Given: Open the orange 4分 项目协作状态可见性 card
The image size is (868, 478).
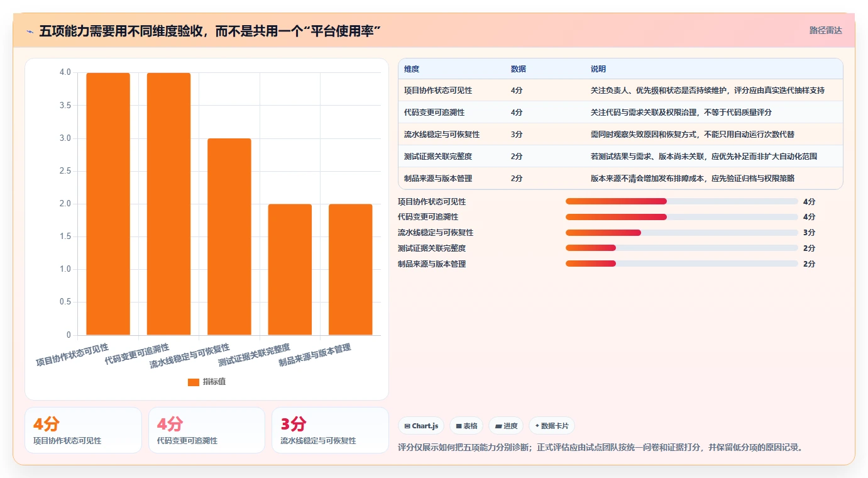Looking at the screenshot, I should pos(83,430).
